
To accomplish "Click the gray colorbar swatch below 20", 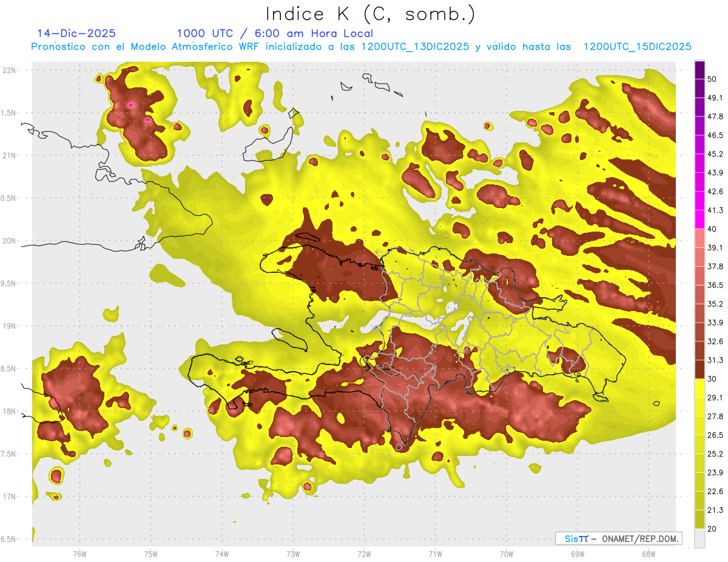I will click(699, 538).
